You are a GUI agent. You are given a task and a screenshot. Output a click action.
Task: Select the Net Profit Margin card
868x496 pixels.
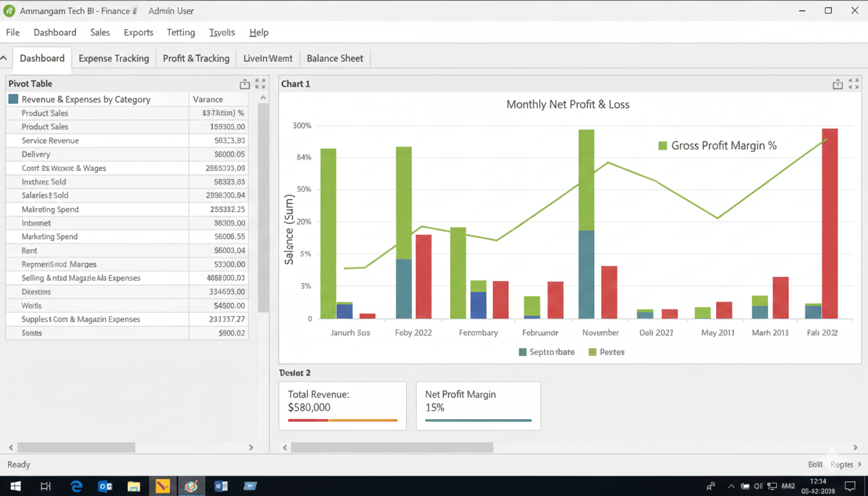coord(478,406)
